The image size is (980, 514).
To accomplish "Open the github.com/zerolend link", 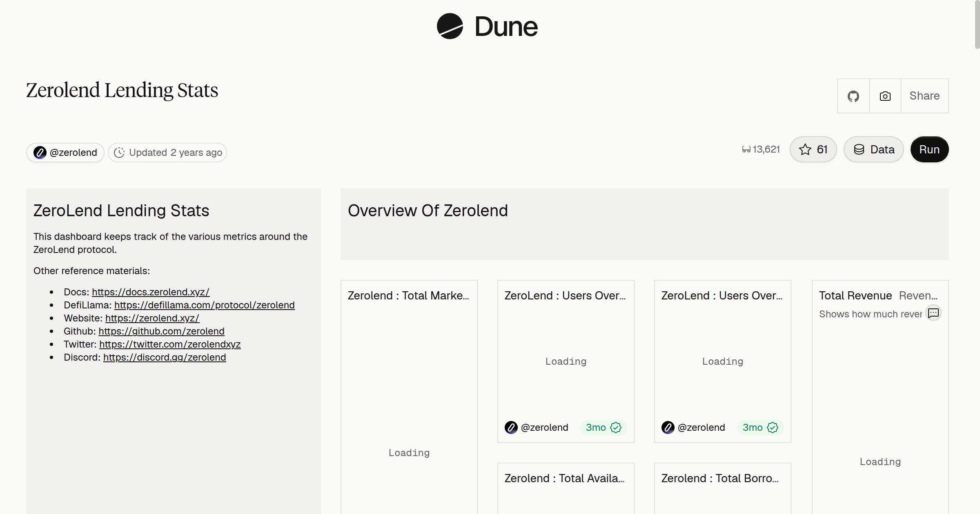I will (161, 331).
